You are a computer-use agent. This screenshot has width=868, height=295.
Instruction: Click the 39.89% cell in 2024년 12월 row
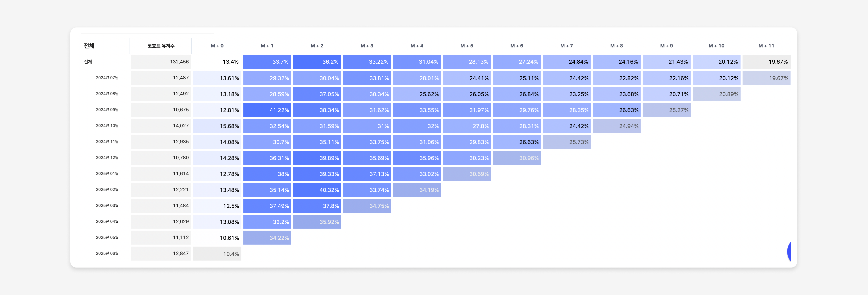click(x=317, y=158)
